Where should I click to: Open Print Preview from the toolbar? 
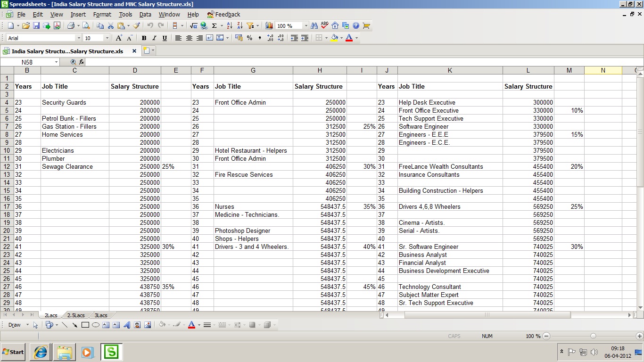(86, 26)
